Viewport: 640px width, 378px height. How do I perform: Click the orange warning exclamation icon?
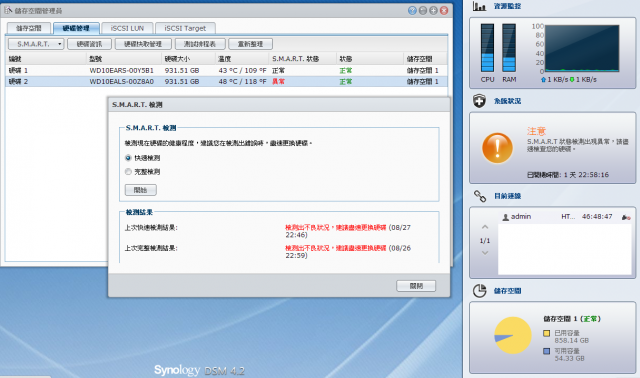coord(497,148)
